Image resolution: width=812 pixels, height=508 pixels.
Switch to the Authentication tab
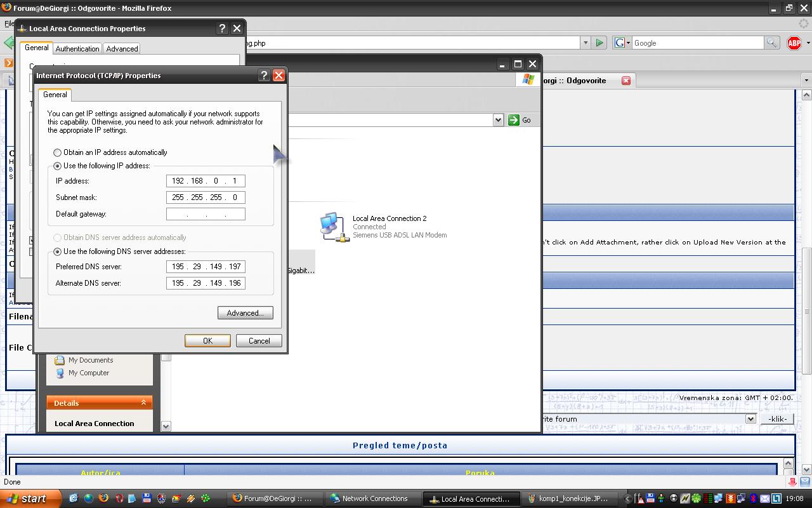(77, 49)
